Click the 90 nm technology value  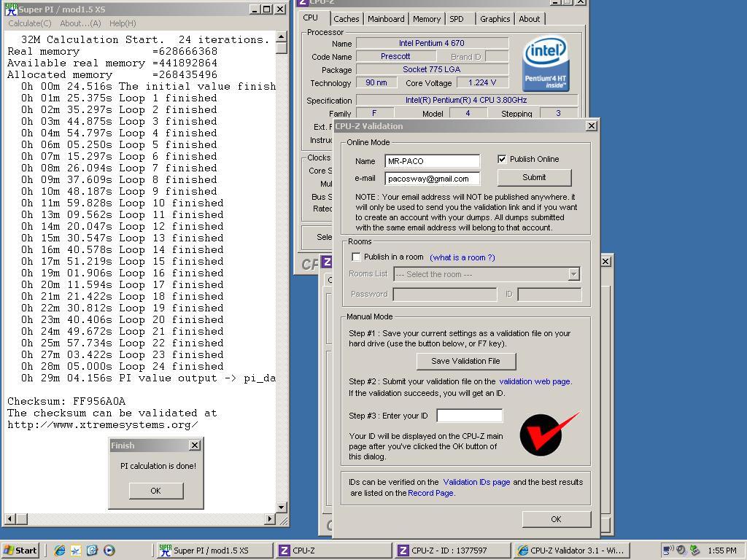pyautogui.click(x=376, y=82)
